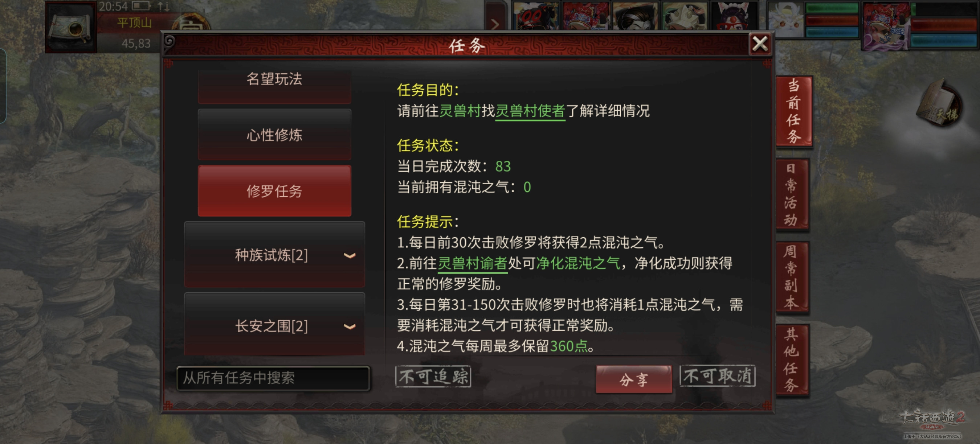Screen dimensions: 980x444
Task: Select the 心性修炼 task entry
Action: click(274, 135)
